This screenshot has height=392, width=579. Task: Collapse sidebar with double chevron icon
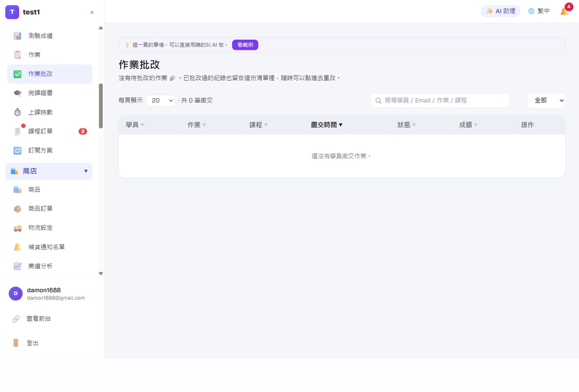[92, 12]
